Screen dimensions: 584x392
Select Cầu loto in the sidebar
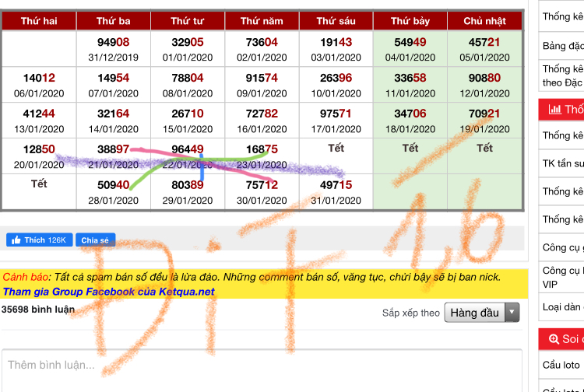561,365
